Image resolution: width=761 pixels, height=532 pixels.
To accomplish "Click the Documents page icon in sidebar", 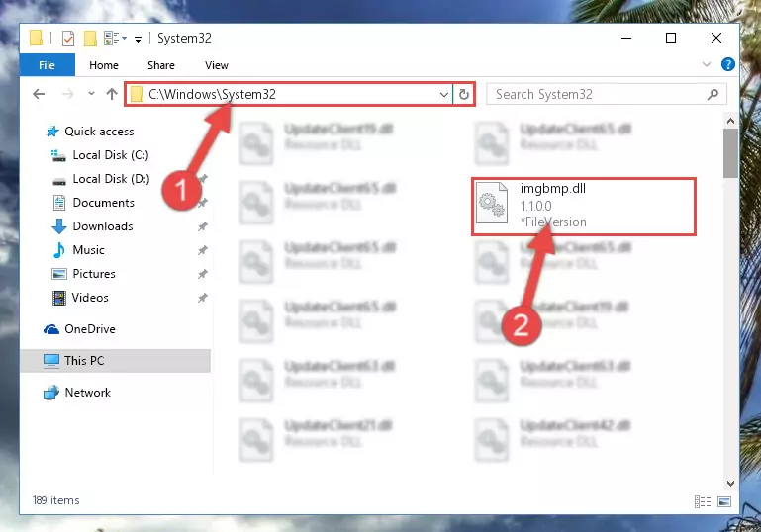I will [59, 203].
